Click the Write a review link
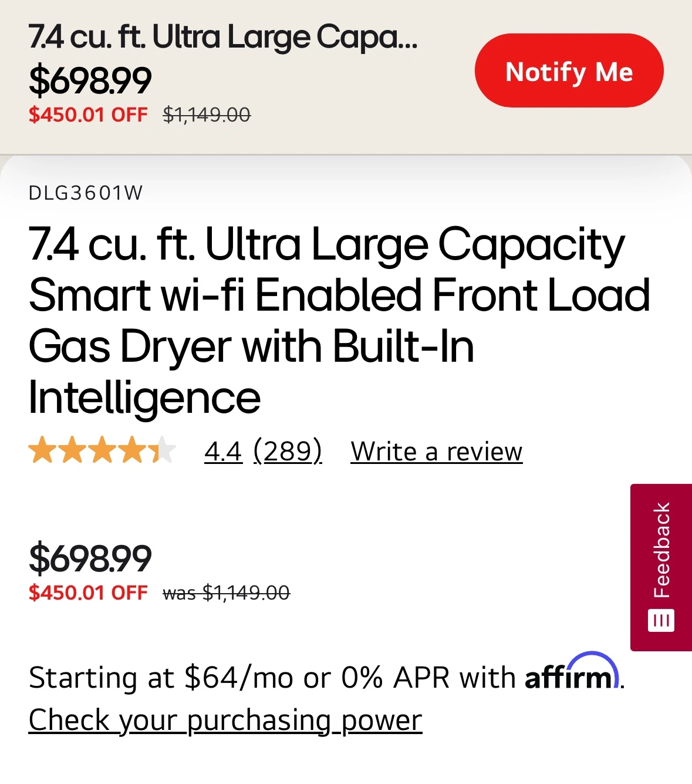The height and width of the screenshot is (784, 692). click(x=437, y=452)
